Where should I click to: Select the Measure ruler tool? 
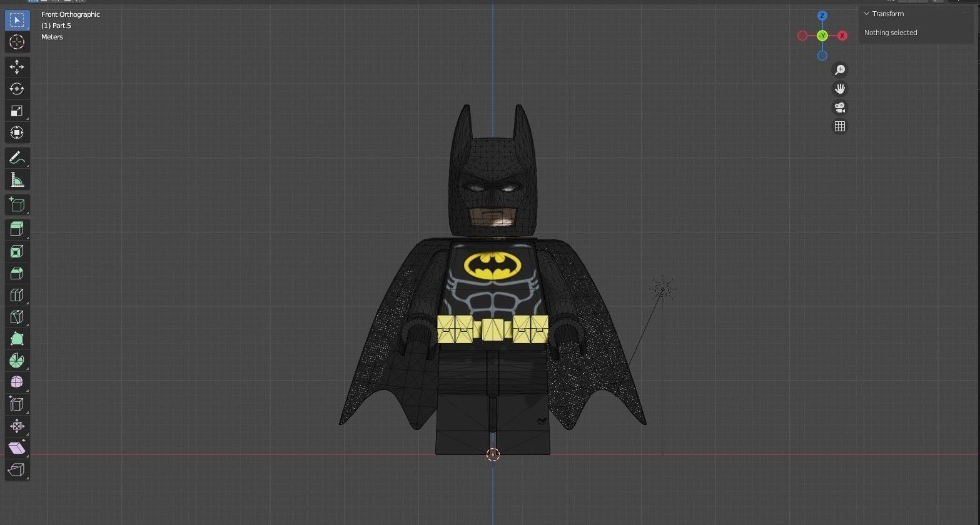[17, 181]
